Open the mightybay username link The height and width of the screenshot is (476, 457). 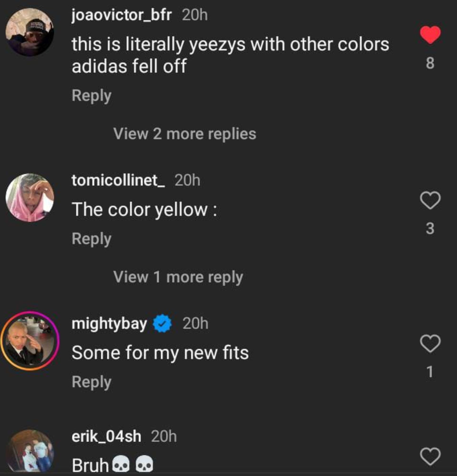click(109, 324)
